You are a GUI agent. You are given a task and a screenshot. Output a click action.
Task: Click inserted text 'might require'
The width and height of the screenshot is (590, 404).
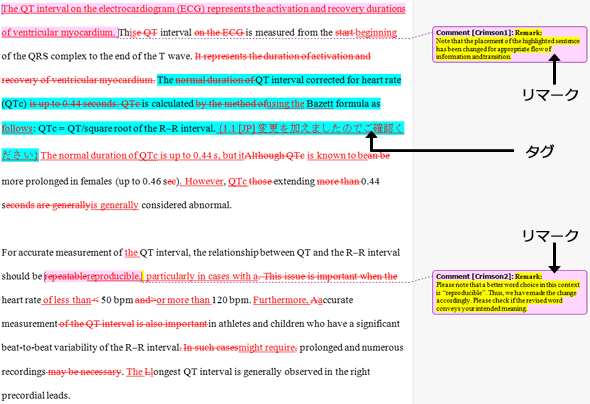tap(267, 347)
